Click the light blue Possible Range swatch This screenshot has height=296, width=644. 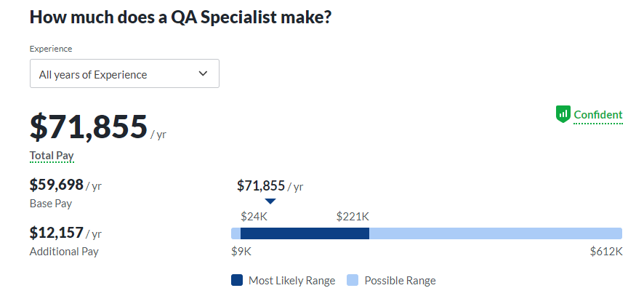point(353,280)
